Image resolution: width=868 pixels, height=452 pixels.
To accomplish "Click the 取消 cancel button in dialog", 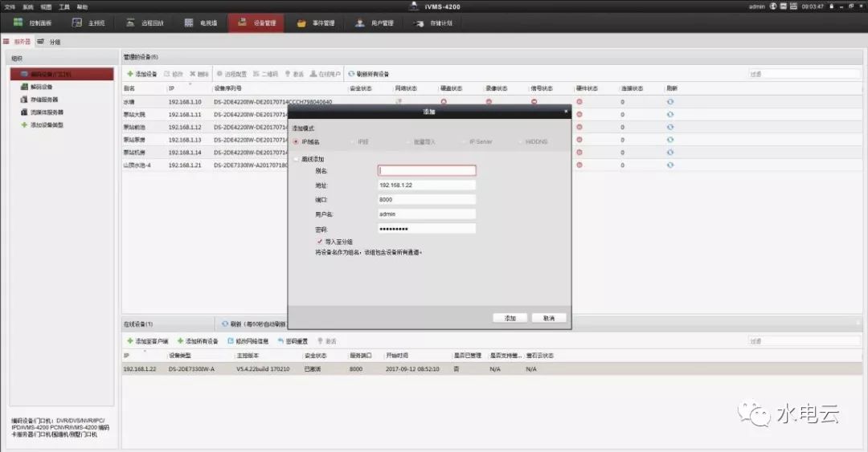I will click(549, 318).
